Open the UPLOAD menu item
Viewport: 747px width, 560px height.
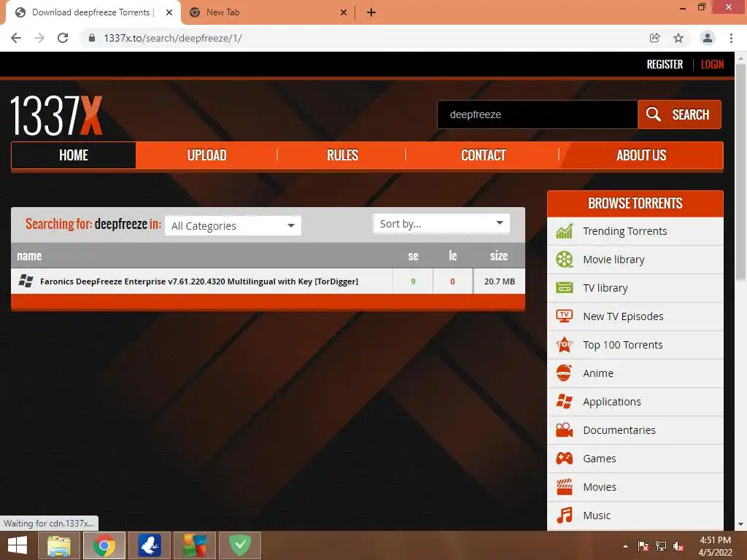click(206, 155)
